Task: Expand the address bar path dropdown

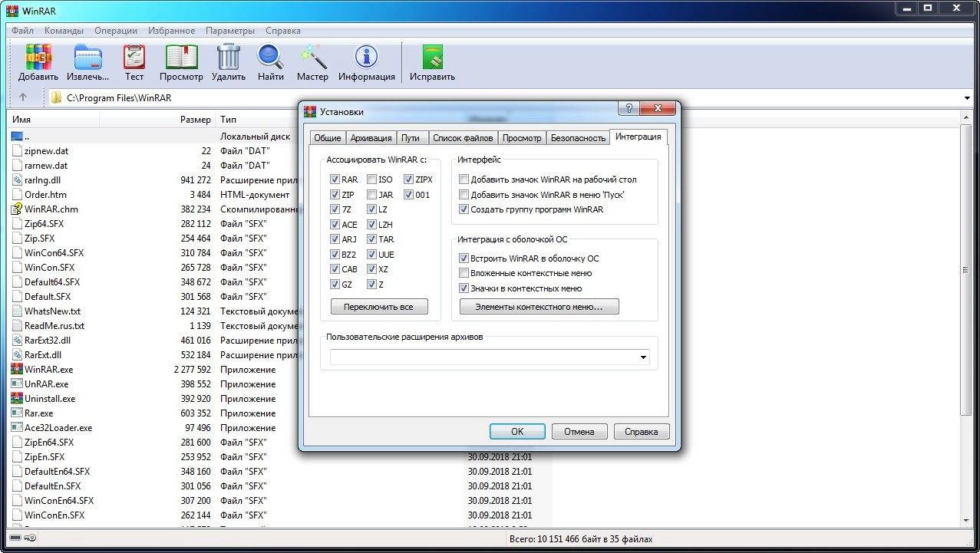Action: (967, 98)
